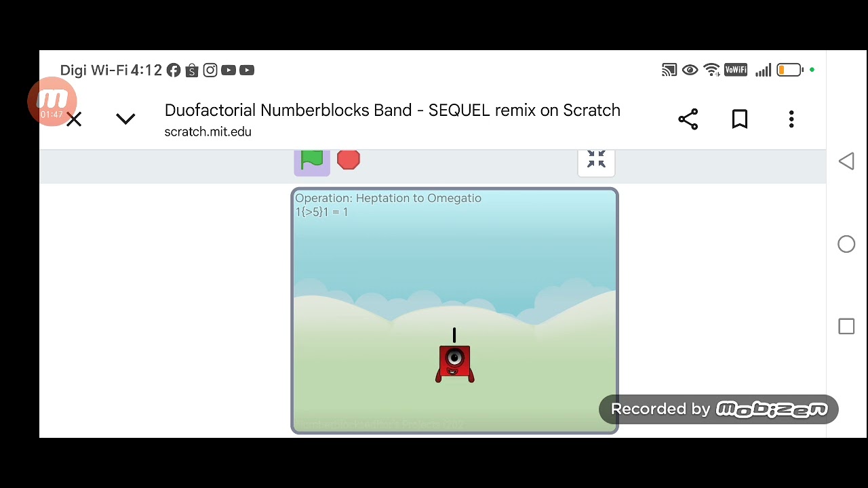The height and width of the screenshot is (488, 868).
Task: Tap the cast status icon
Action: pyautogui.click(x=669, y=70)
